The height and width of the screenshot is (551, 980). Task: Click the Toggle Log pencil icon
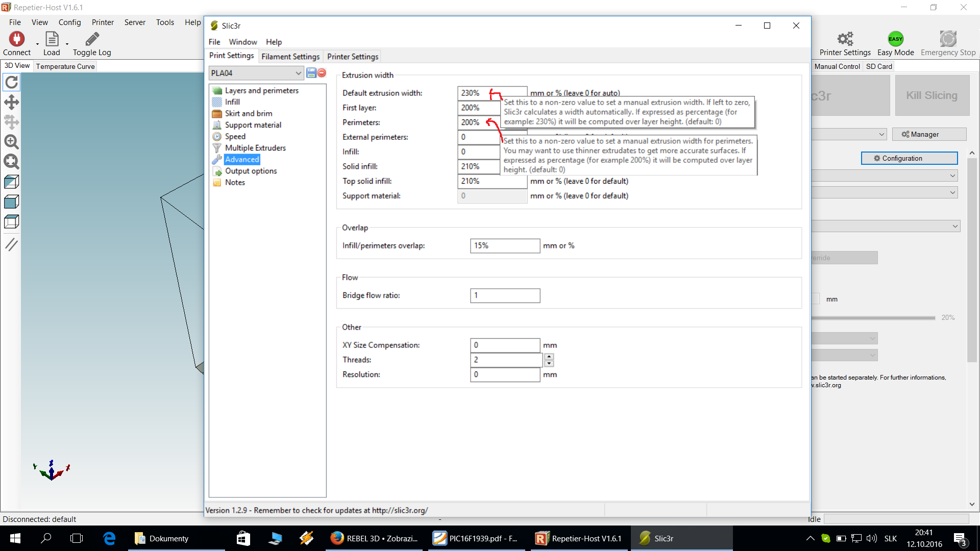(92, 39)
